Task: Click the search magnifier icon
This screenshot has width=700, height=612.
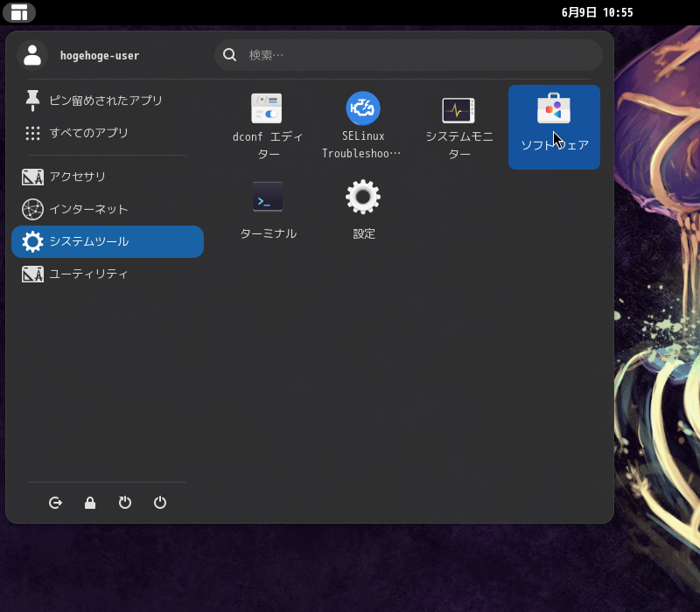Action: (229, 55)
